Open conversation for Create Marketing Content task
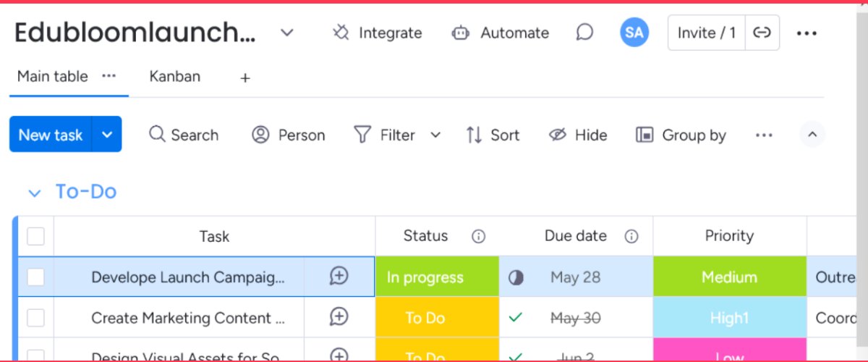The height and width of the screenshot is (362, 868). pyautogui.click(x=339, y=317)
